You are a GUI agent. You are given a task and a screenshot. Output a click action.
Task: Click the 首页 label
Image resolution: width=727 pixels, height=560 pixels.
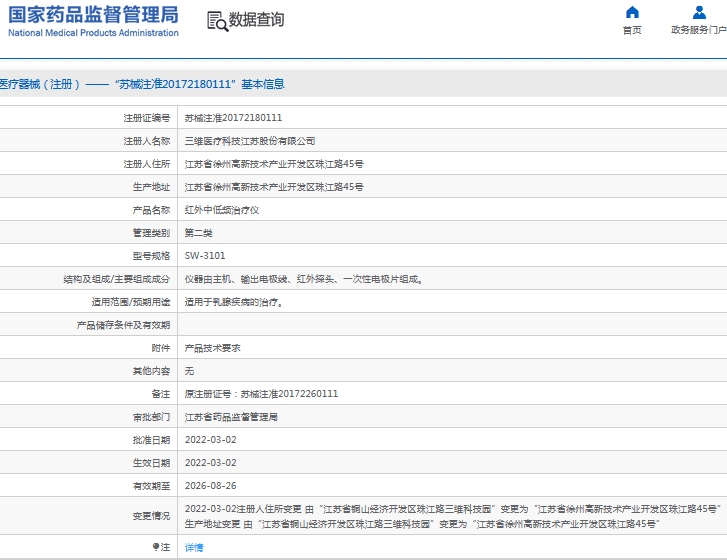[x=632, y=30]
